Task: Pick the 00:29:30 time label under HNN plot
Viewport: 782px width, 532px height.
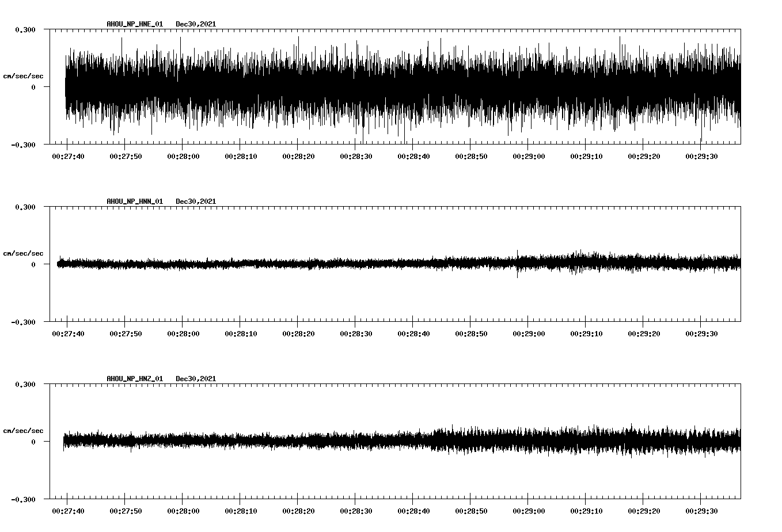Action: pyautogui.click(x=701, y=333)
